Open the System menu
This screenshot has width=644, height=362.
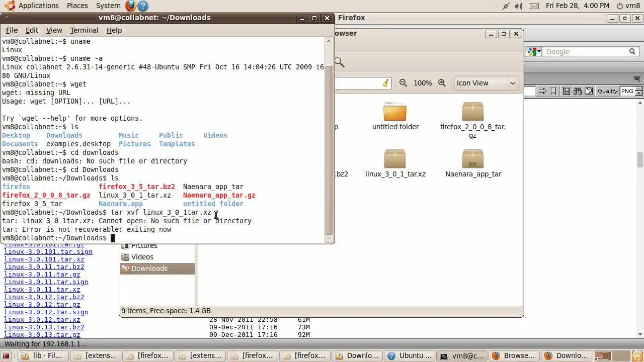108,6
